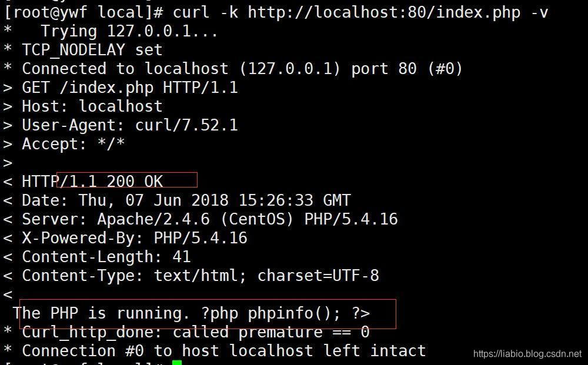
Task: Click the Accept: */* header line
Action: coord(73,144)
